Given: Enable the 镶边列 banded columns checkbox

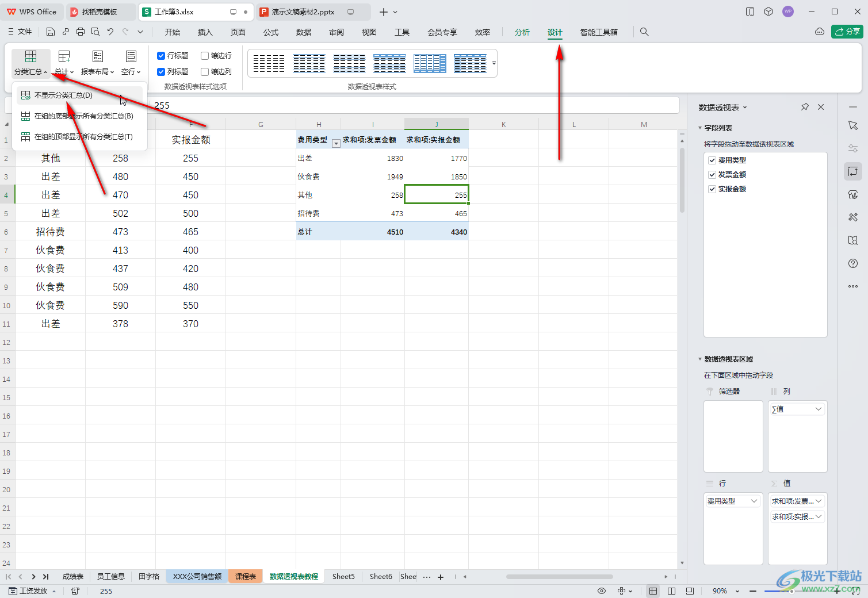Looking at the screenshot, I should 205,72.
